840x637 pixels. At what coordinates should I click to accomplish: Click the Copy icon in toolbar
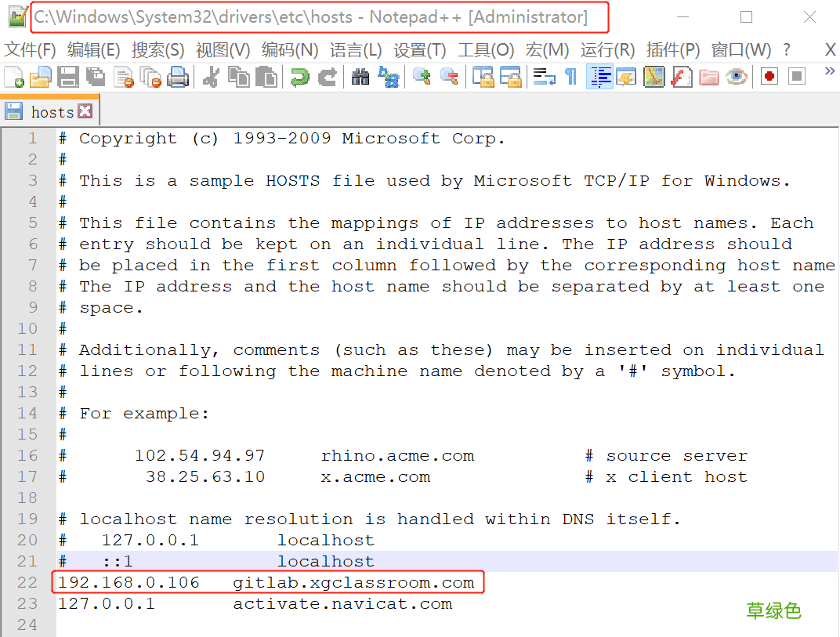coord(238,77)
